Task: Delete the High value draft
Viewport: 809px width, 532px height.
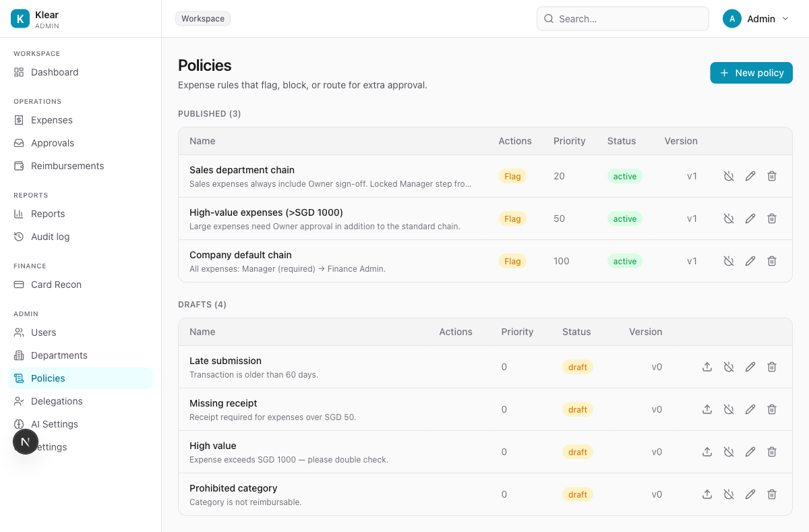Action: click(772, 452)
